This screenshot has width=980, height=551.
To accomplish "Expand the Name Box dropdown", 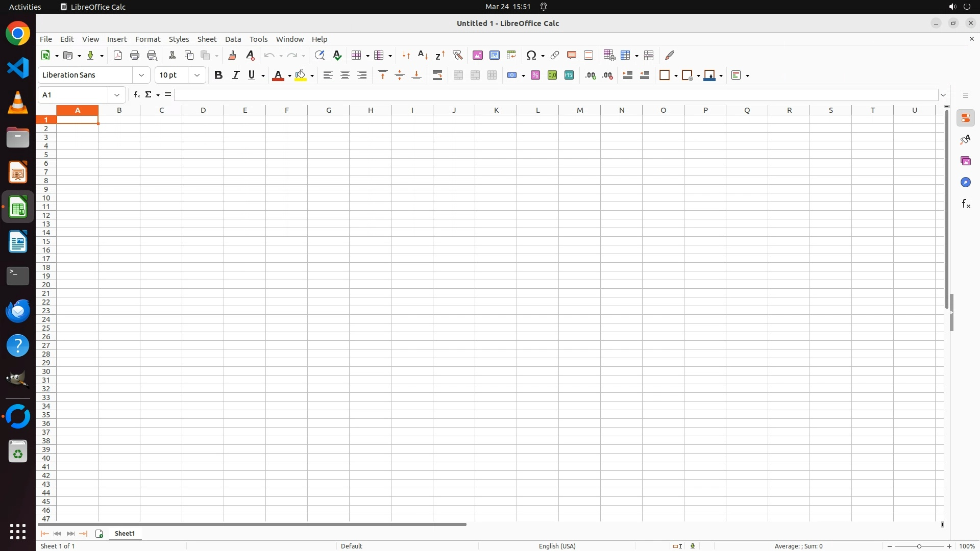I will point(117,95).
